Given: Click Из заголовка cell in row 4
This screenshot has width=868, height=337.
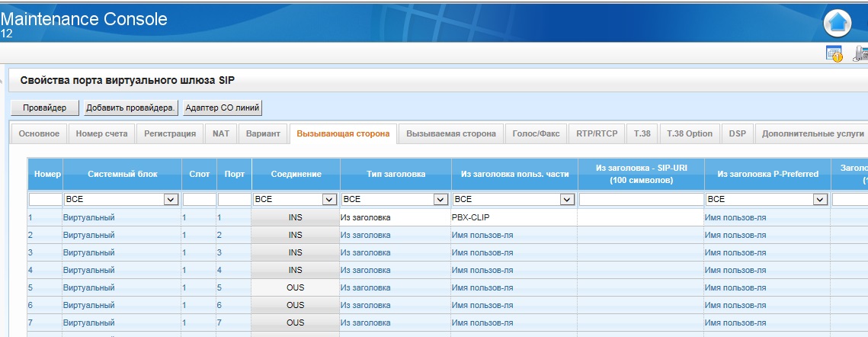Looking at the screenshot, I should pos(396,270).
